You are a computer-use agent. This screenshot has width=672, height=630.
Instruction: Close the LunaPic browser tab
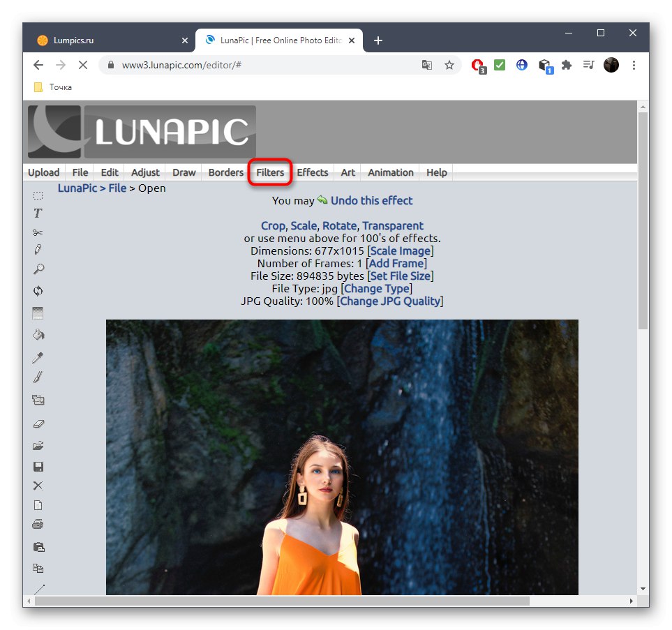352,40
